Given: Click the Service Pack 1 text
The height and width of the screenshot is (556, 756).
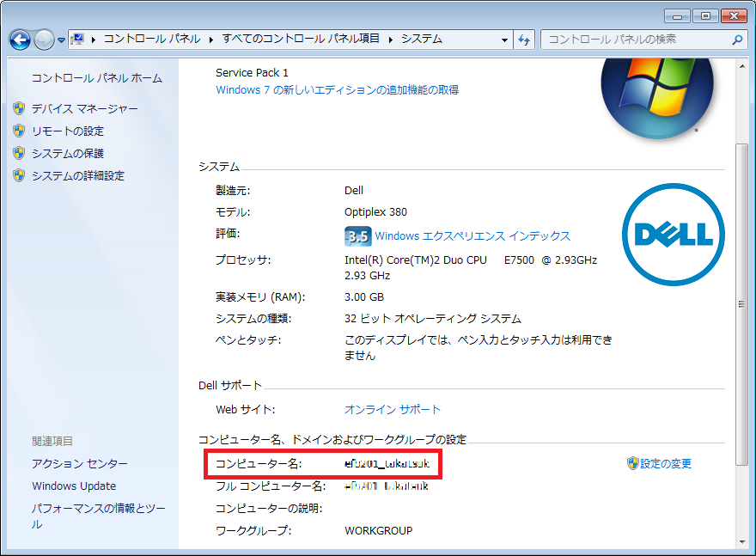Looking at the screenshot, I should point(252,73).
